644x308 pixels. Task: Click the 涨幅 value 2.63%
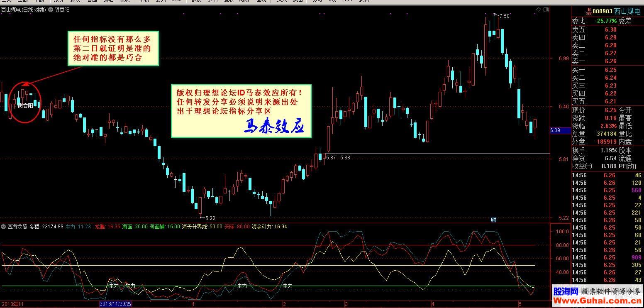608,126
